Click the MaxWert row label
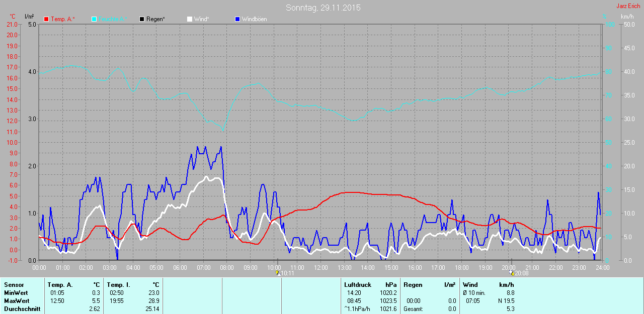644x314 pixels. point(16,301)
